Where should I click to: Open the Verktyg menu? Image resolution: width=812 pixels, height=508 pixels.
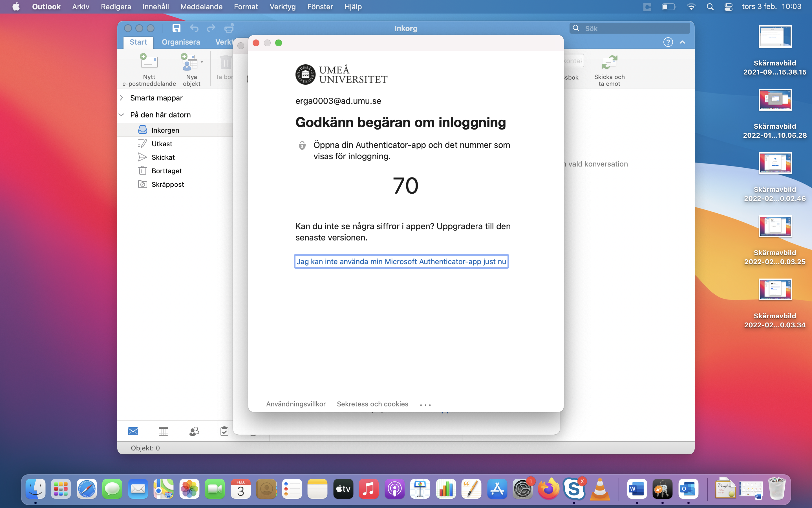pyautogui.click(x=283, y=7)
